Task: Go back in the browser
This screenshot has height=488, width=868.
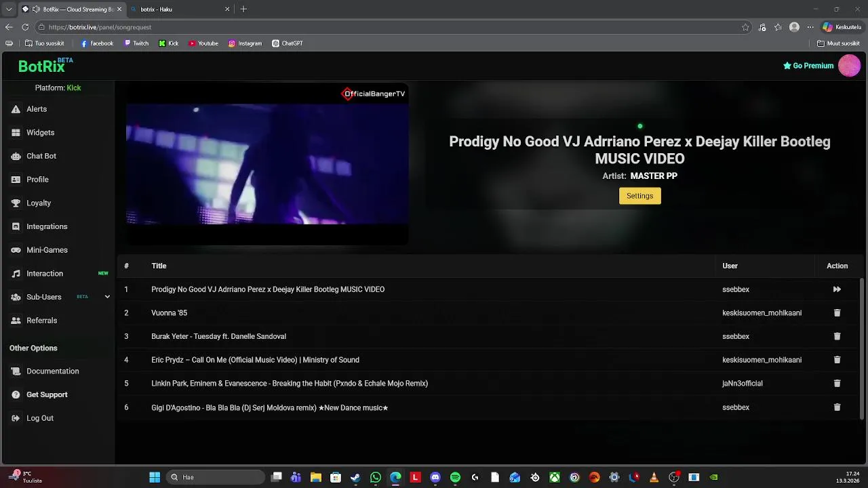Action: (x=9, y=27)
